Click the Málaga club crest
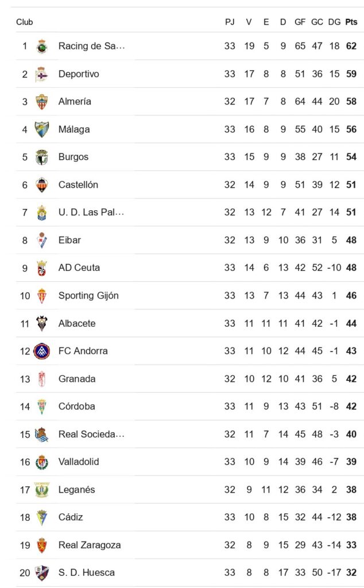Image resolution: width=364 pixels, height=588 pixels. [x=42, y=129]
